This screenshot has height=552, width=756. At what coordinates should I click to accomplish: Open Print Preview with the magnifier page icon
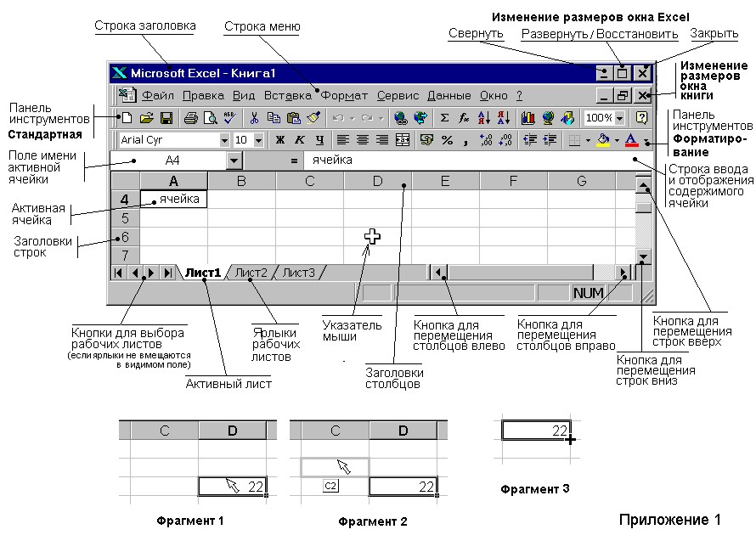[210, 118]
